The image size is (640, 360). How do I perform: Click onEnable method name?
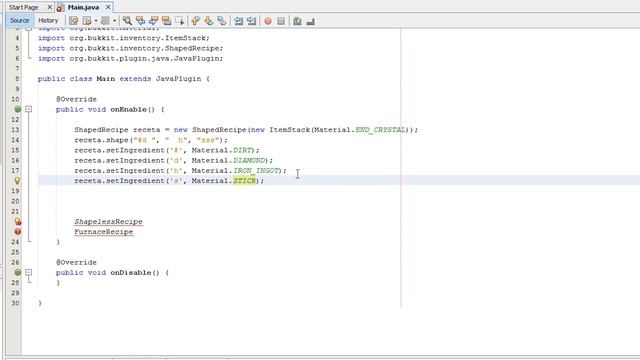pyautogui.click(x=128, y=109)
